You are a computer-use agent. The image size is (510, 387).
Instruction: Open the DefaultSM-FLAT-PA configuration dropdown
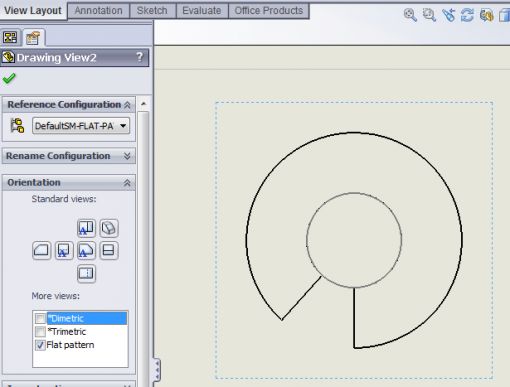(x=81, y=126)
